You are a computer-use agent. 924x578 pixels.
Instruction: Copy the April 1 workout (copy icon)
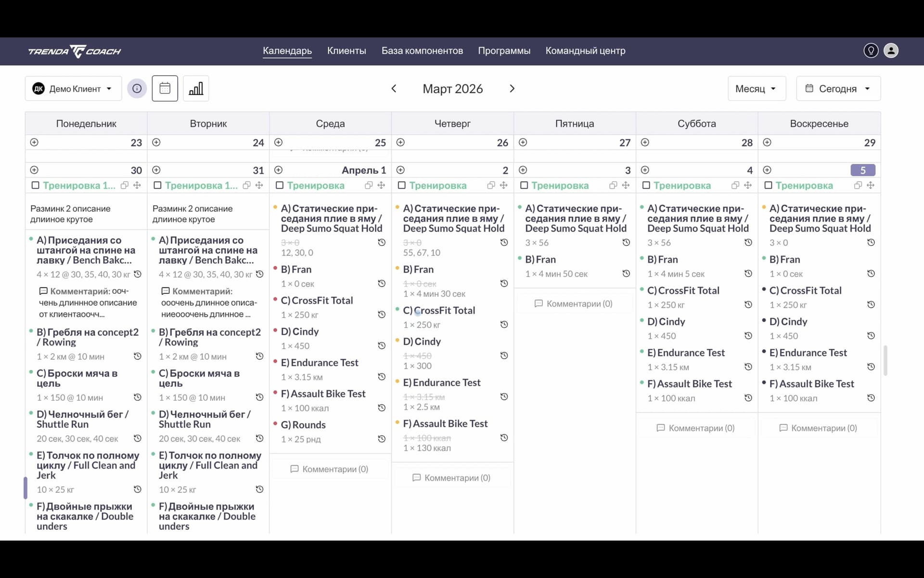coord(369,185)
